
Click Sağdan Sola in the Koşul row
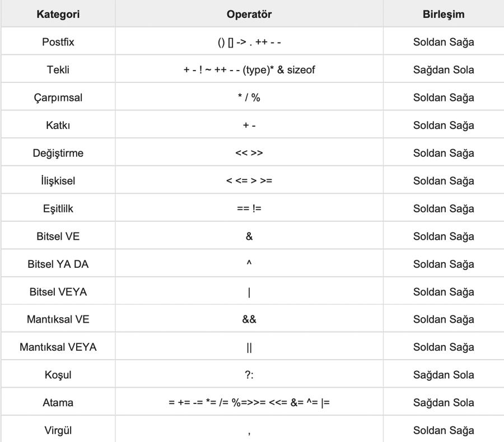pyautogui.click(x=444, y=375)
